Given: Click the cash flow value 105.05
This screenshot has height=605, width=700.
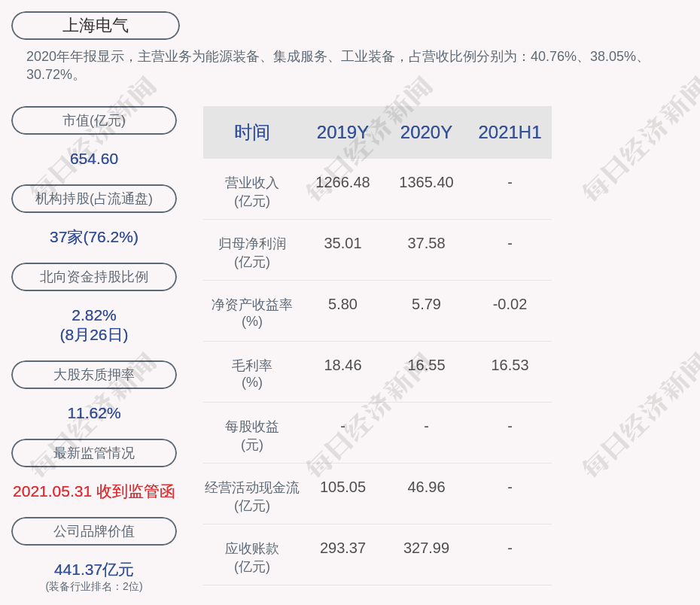Looking at the screenshot, I should point(343,487).
